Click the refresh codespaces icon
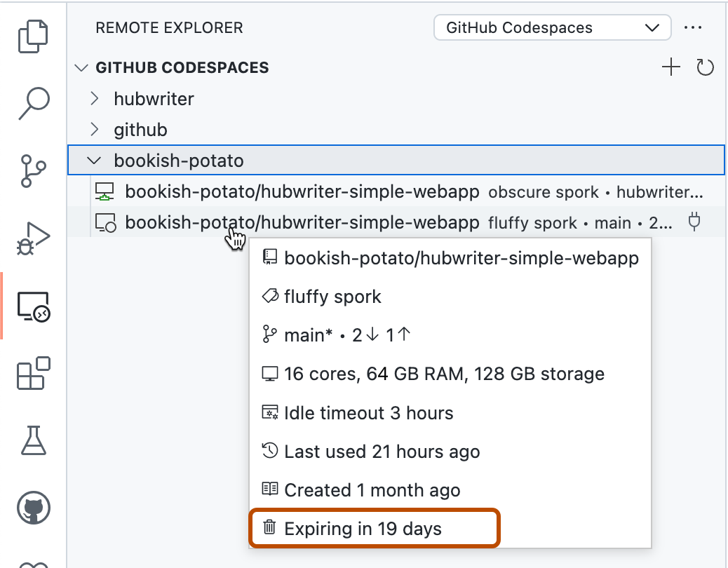Viewport: 728px width, 568px height. [706, 67]
